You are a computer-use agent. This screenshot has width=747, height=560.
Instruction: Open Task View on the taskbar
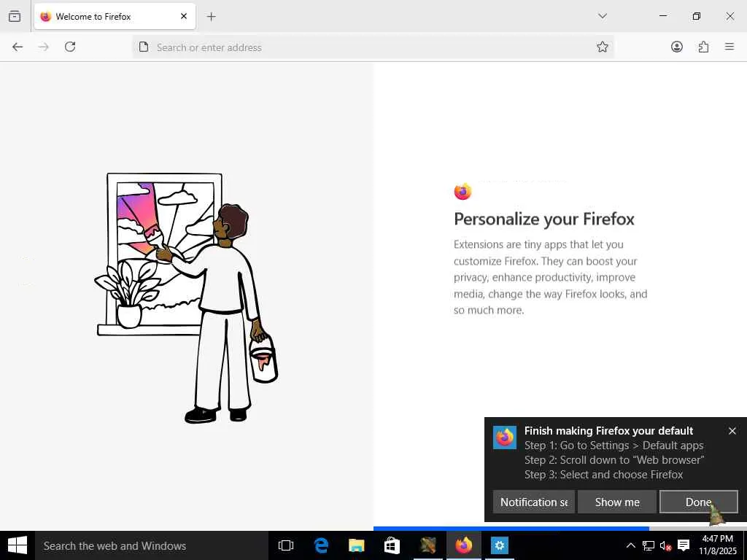click(x=286, y=545)
